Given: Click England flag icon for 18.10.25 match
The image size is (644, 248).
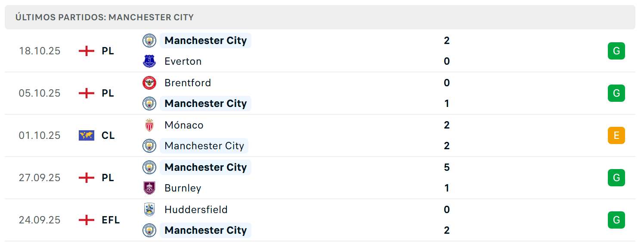Looking at the screenshot, I should click(x=87, y=51).
